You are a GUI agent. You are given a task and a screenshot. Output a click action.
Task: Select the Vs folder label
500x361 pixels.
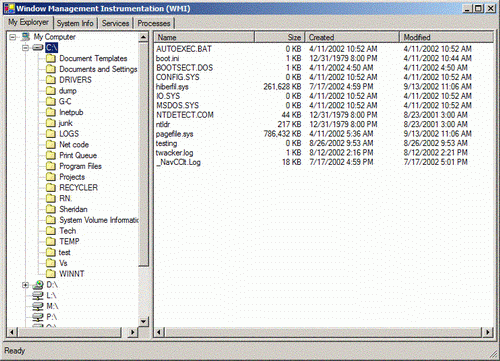[x=63, y=263]
